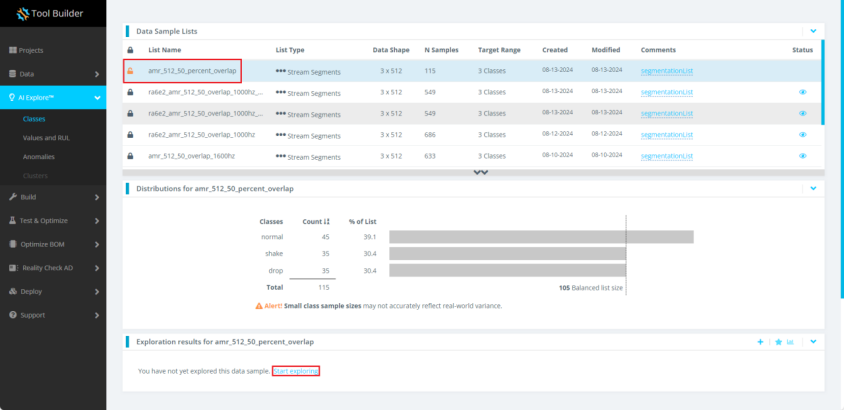This screenshot has height=410, width=844.
Task: Sort by List Name column header
Action: (x=165, y=50)
